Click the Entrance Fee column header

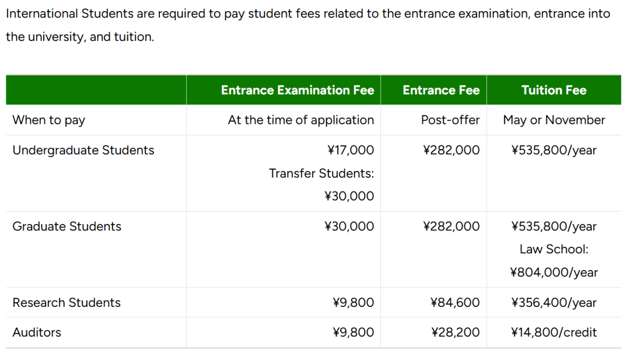[x=441, y=90]
